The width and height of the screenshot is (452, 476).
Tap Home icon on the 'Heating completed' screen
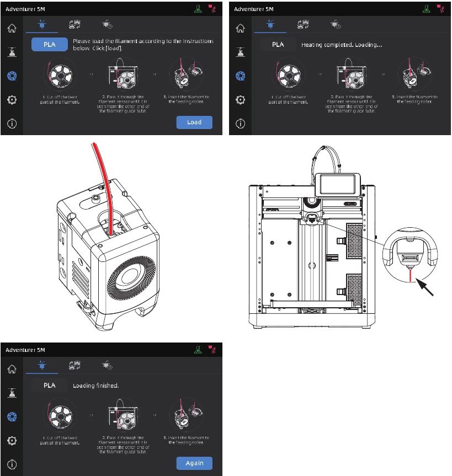pyautogui.click(x=240, y=28)
